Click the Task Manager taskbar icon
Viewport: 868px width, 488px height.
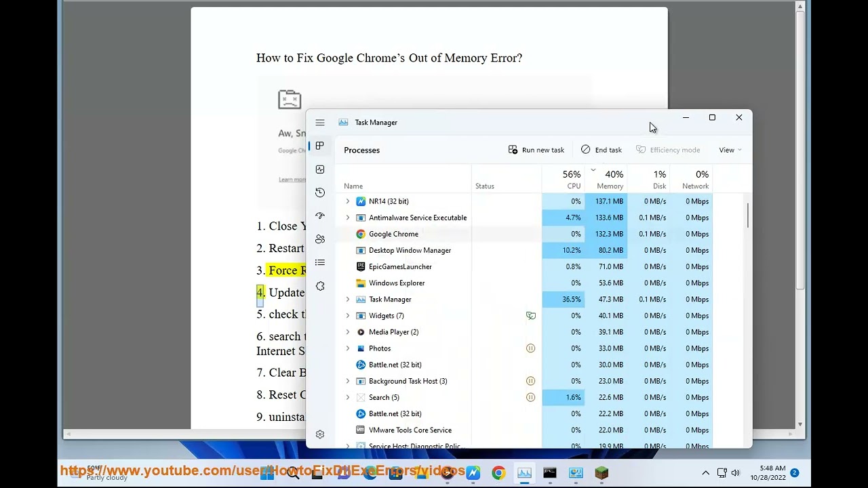[524, 473]
